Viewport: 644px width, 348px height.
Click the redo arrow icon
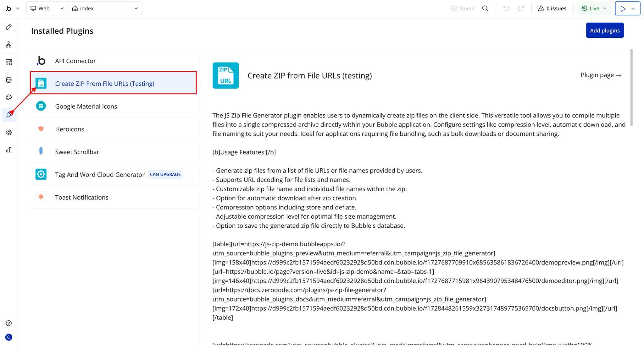[521, 8]
